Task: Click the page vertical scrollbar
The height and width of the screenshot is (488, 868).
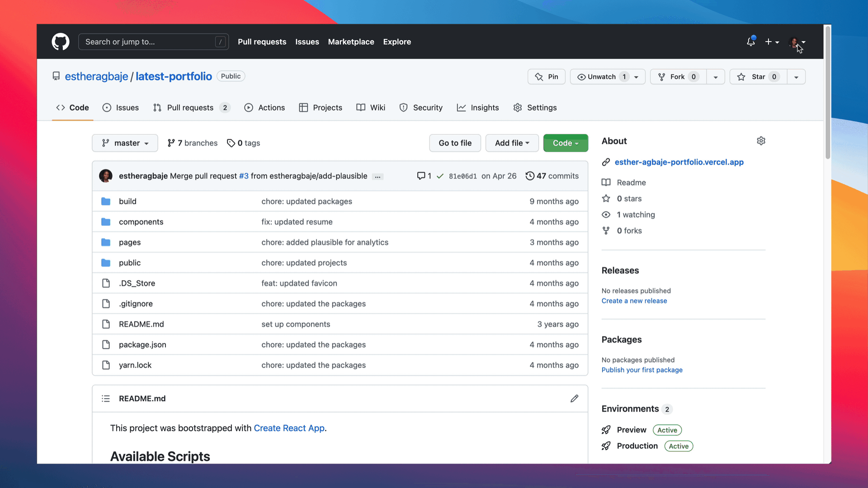Action: (828, 93)
